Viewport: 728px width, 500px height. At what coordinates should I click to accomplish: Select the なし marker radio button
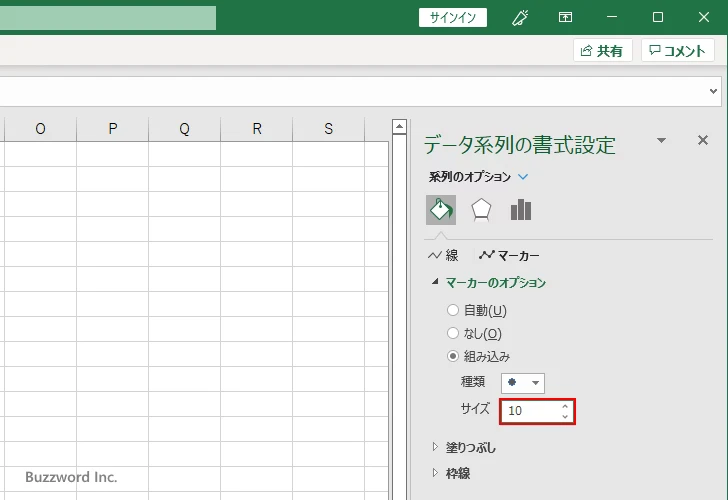[x=453, y=333]
